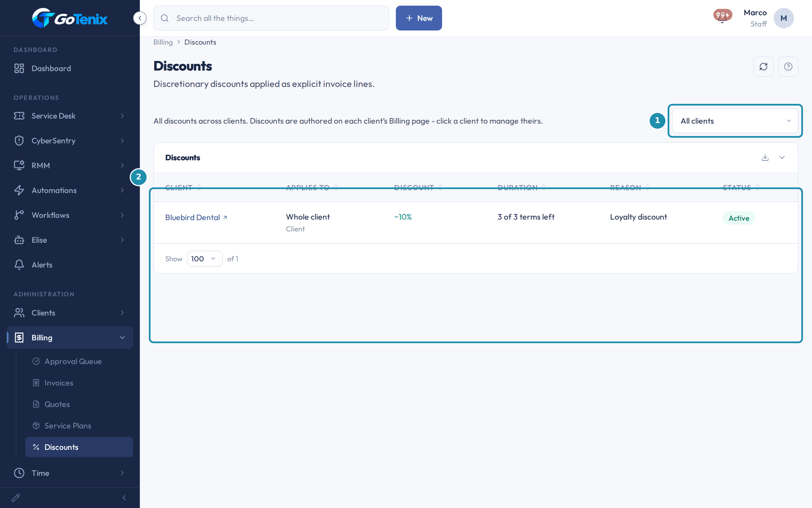Click the Loyalty discount reason cell
The width and height of the screenshot is (812, 508).
click(x=639, y=217)
